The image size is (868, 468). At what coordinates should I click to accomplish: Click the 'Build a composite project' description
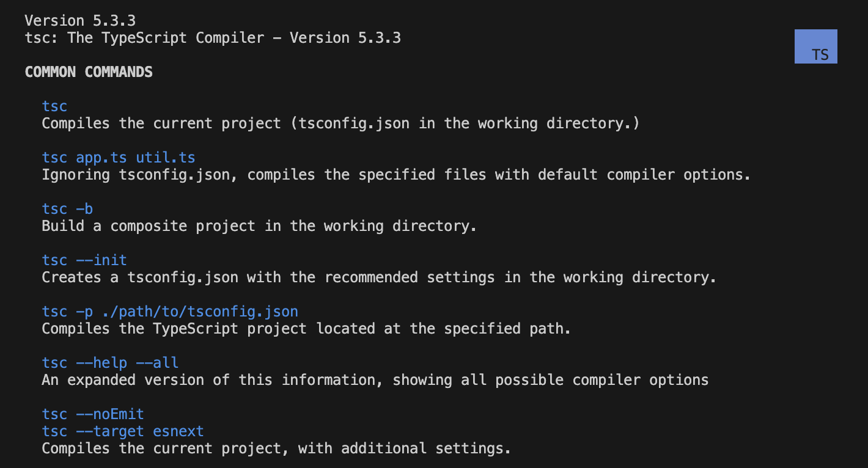pos(259,226)
